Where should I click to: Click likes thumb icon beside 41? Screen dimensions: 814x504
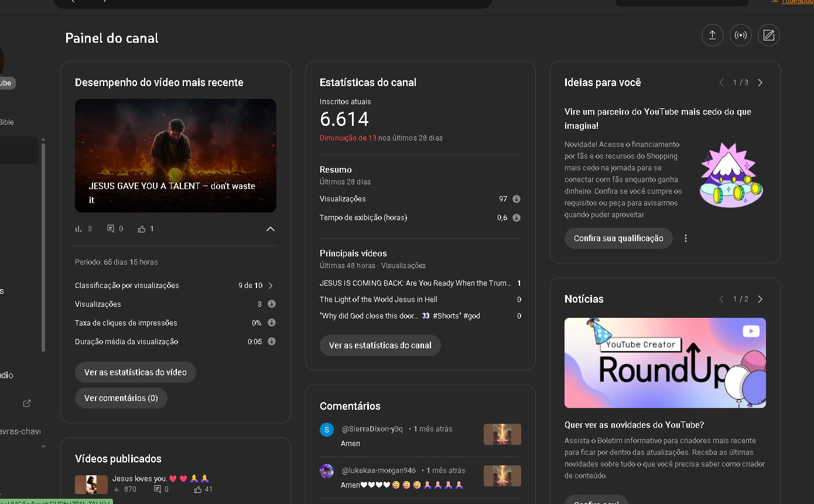tap(198, 489)
